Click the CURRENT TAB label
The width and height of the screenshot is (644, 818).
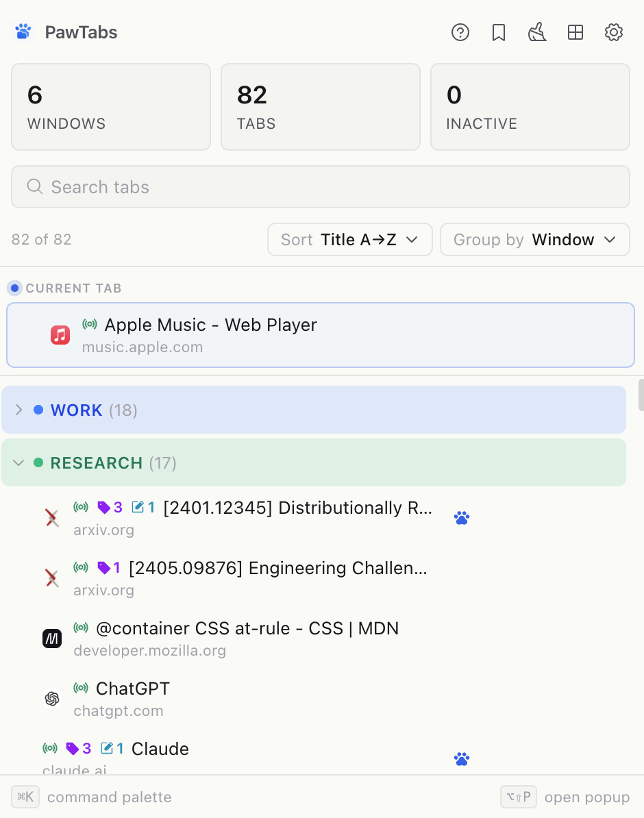coord(73,288)
